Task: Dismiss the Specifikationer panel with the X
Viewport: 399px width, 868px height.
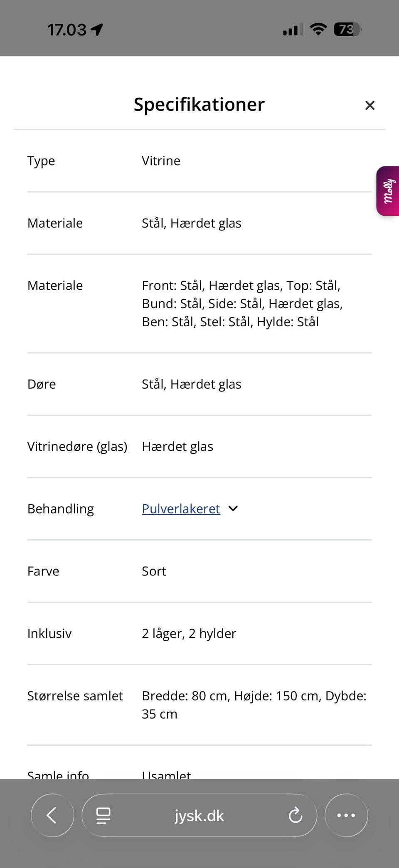Action: (x=369, y=105)
